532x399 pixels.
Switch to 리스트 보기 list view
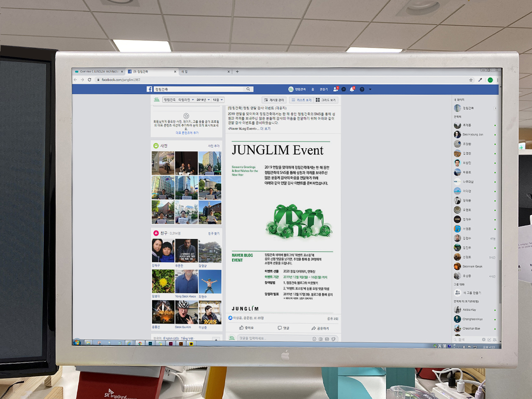tap(301, 100)
